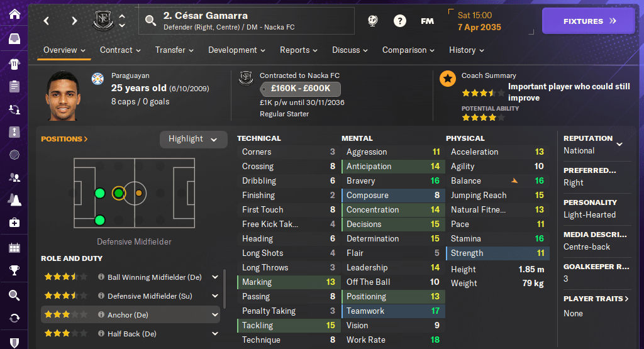Open Squad via the shirt icon
The height and width of the screenshot is (349, 644).
pos(14,64)
